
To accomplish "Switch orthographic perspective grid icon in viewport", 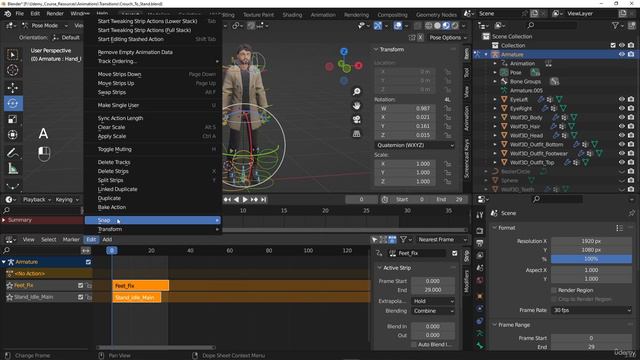I will [357, 134].
